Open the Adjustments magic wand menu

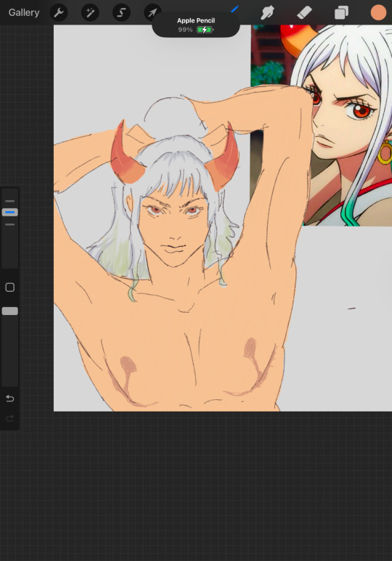coord(90,13)
